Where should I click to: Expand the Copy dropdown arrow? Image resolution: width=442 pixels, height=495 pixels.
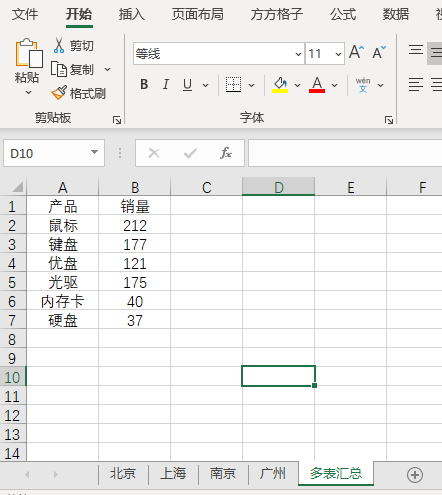(x=107, y=69)
